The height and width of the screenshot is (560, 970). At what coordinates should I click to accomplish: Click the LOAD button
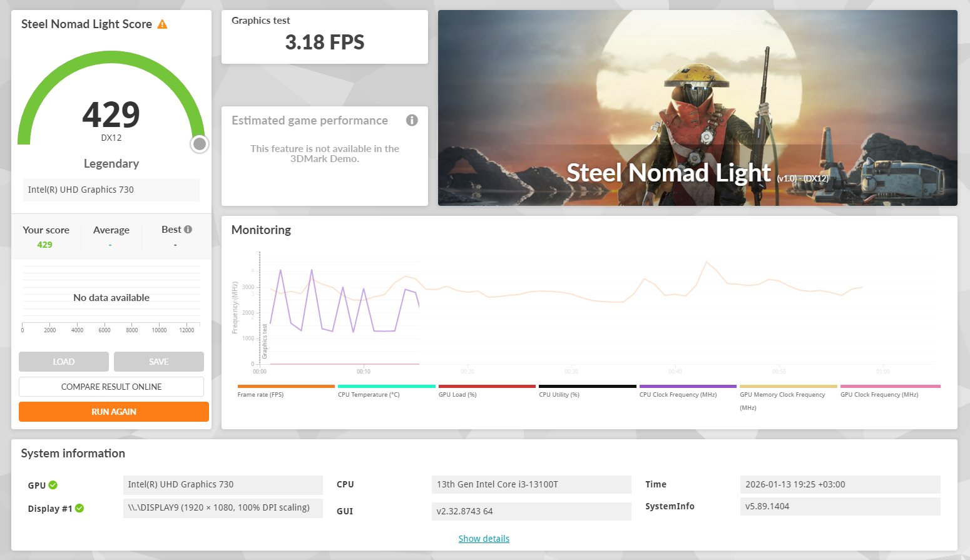point(64,362)
